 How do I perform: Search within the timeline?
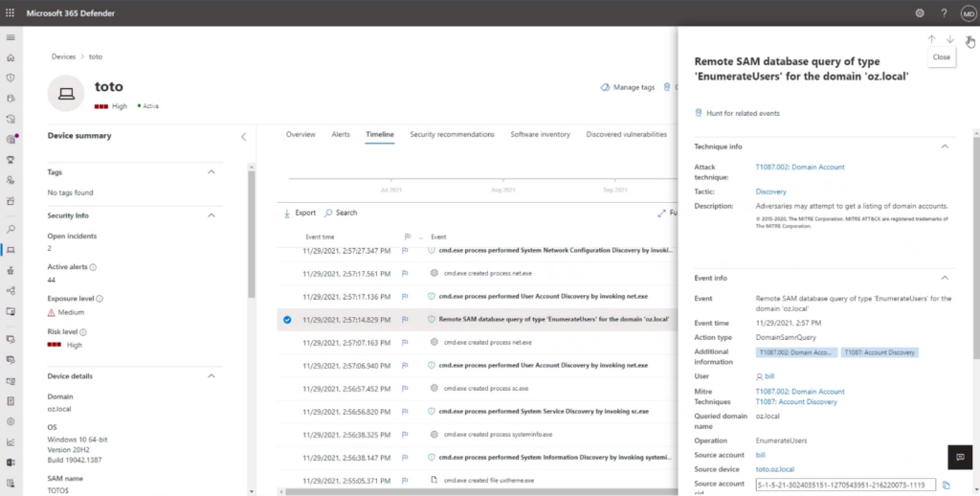click(341, 213)
